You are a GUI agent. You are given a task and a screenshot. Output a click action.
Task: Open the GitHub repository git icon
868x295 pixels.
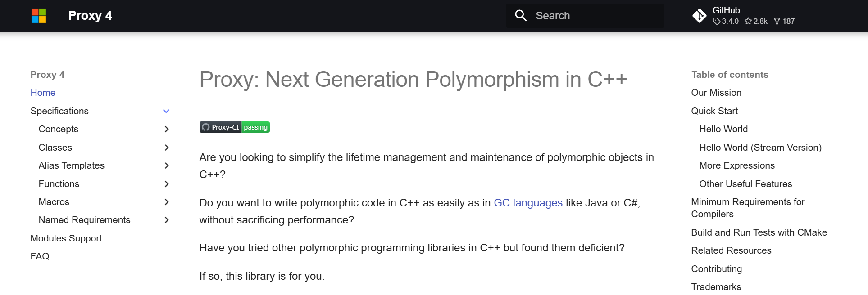pos(700,16)
